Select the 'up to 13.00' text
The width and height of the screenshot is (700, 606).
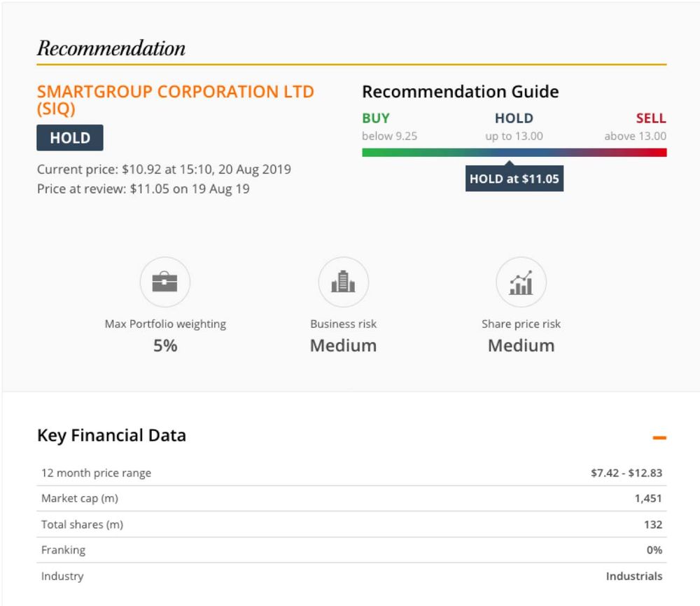514,136
